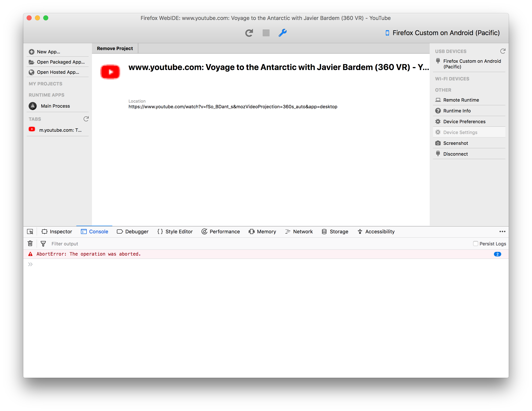The image size is (532, 411).
Task: Reload the project with the circular arrow icon
Action: click(249, 33)
